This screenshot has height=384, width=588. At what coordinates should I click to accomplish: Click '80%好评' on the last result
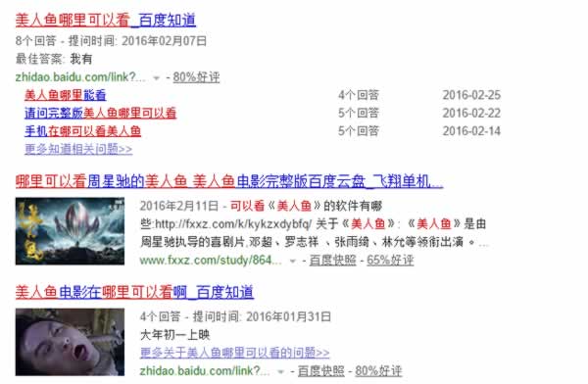378,371
